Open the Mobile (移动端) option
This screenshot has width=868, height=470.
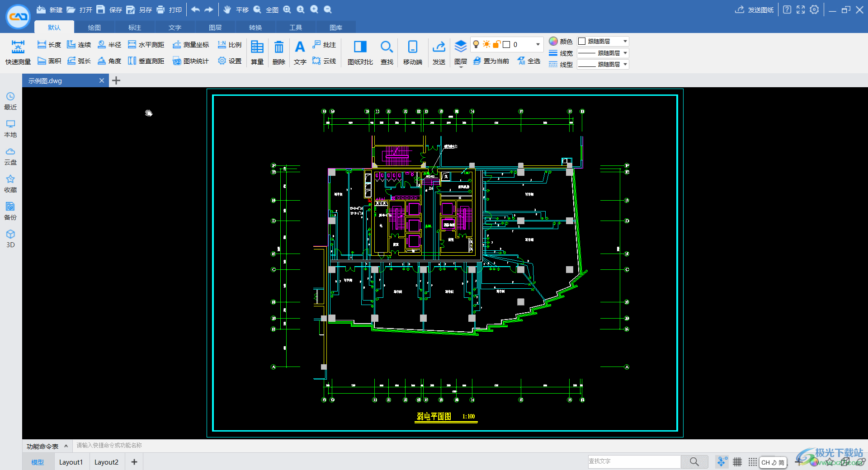click(x=412, y=52)
